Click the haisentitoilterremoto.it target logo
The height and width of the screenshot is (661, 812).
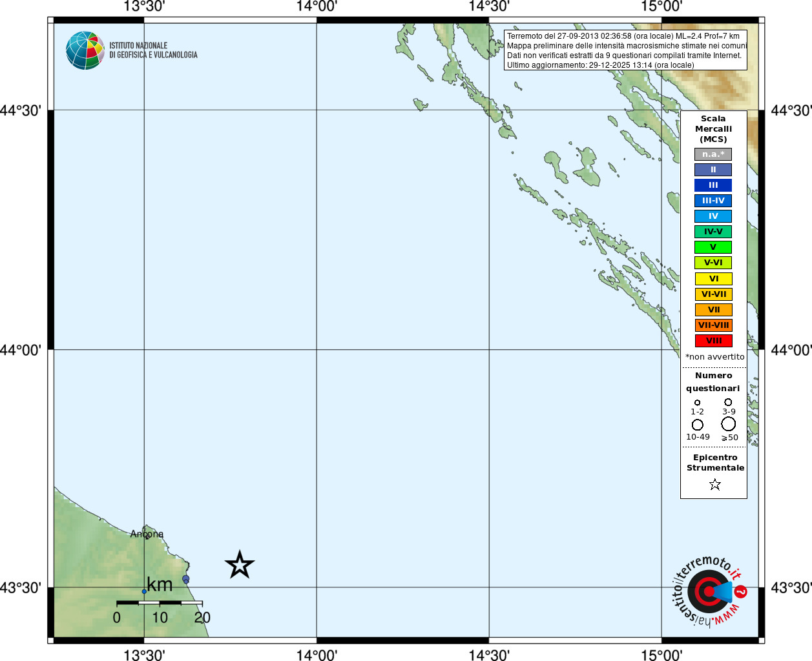coord(709,591)
